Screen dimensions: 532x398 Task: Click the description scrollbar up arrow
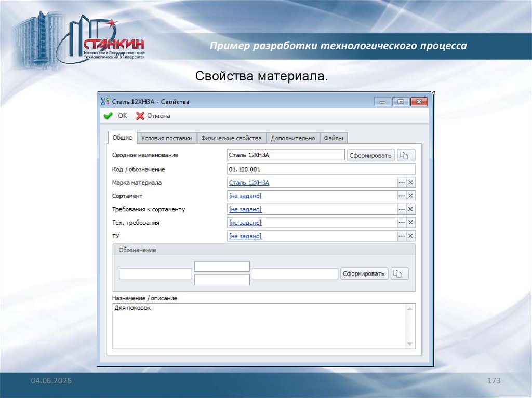click(x=410, y=309)
